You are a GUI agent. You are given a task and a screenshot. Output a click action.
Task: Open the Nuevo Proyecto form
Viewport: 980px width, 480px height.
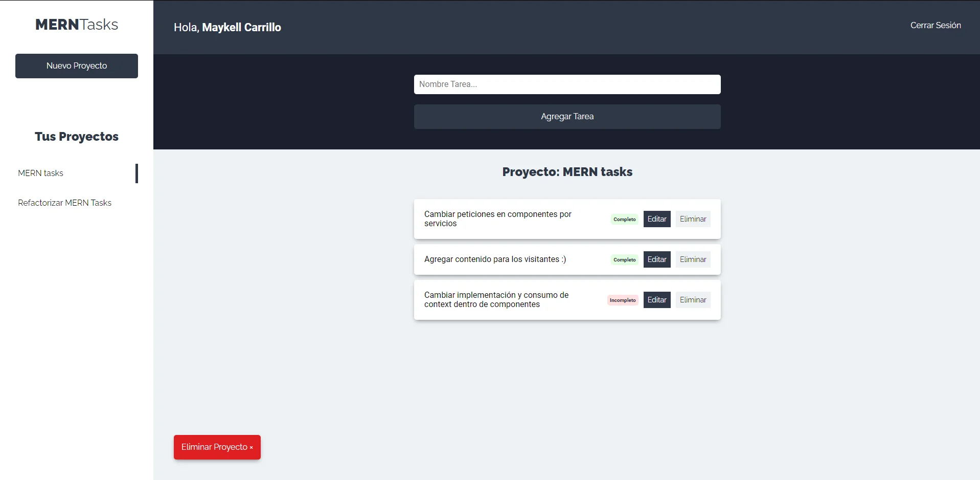(x=77, y=66)
